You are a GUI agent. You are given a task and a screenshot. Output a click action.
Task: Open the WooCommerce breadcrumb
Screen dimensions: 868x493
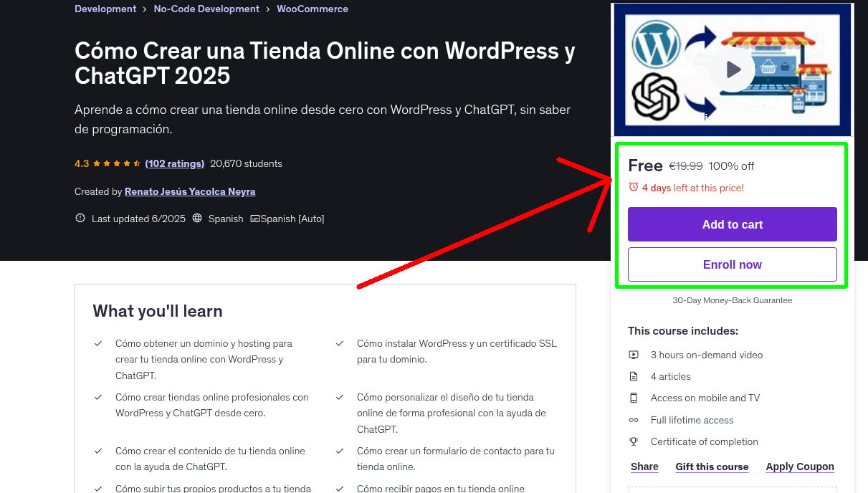tap(313, 9)
